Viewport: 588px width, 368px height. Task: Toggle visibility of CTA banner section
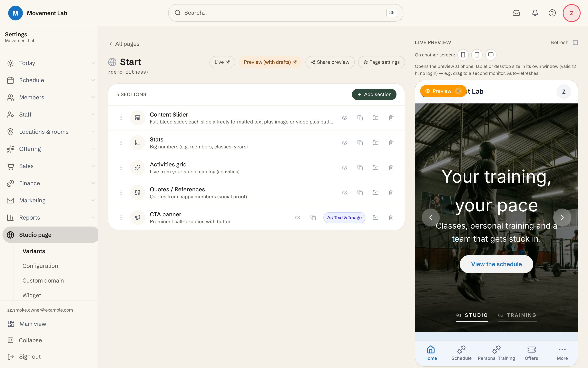tap(298, 218)
